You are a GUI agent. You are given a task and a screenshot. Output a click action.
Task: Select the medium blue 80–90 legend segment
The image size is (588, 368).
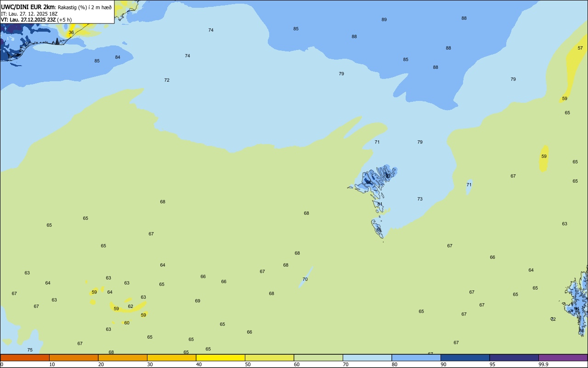tap(416, 357)
